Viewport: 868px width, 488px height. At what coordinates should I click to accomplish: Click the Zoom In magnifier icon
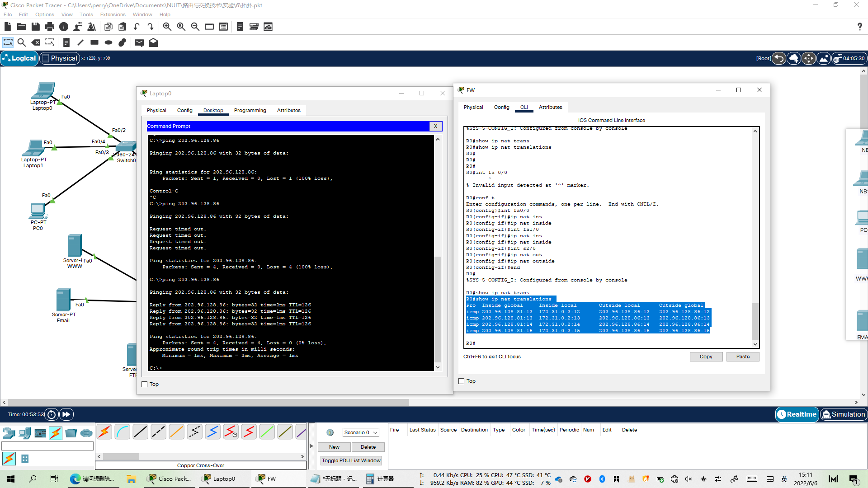[167, 27]
